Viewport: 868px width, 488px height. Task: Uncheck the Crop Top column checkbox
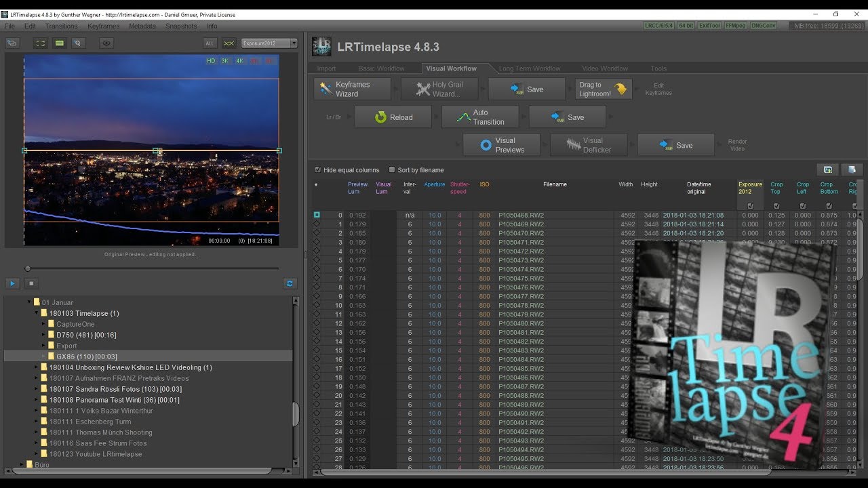coord(776,206)
